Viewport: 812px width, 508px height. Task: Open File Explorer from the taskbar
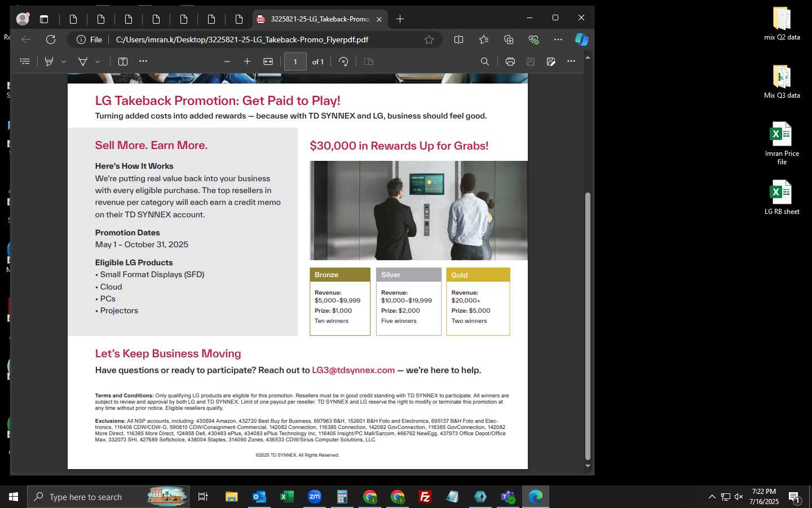(x=231, y=497)
